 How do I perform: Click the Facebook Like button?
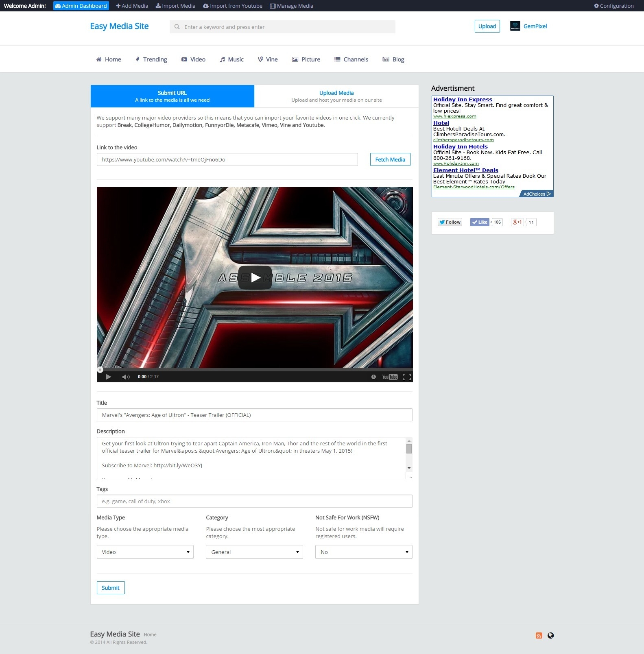coord(480,222)
